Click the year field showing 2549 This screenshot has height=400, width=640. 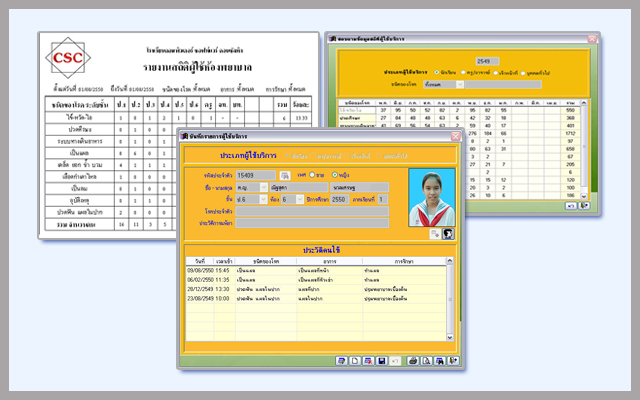[487, 61]
